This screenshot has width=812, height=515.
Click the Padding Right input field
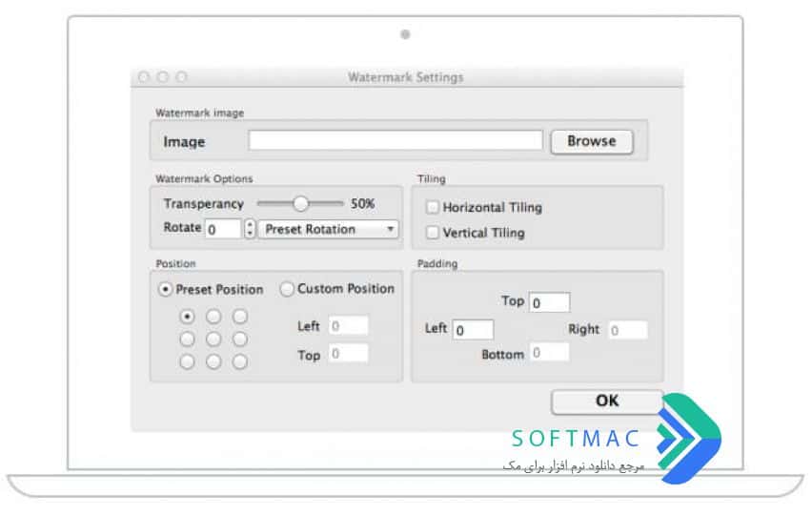(x=627, y=330)
